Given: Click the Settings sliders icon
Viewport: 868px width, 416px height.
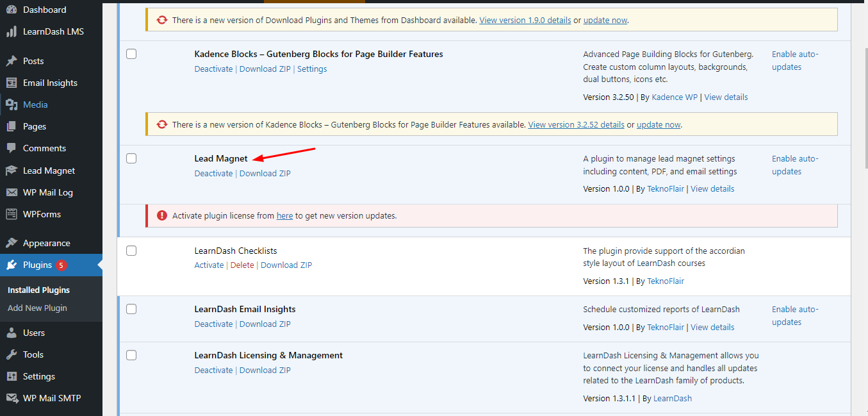Looking at the screenshot, I should (12, 376).
